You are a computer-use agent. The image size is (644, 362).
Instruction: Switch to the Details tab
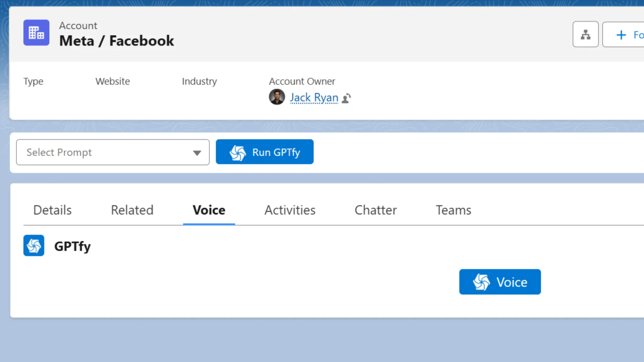(52, 210)
